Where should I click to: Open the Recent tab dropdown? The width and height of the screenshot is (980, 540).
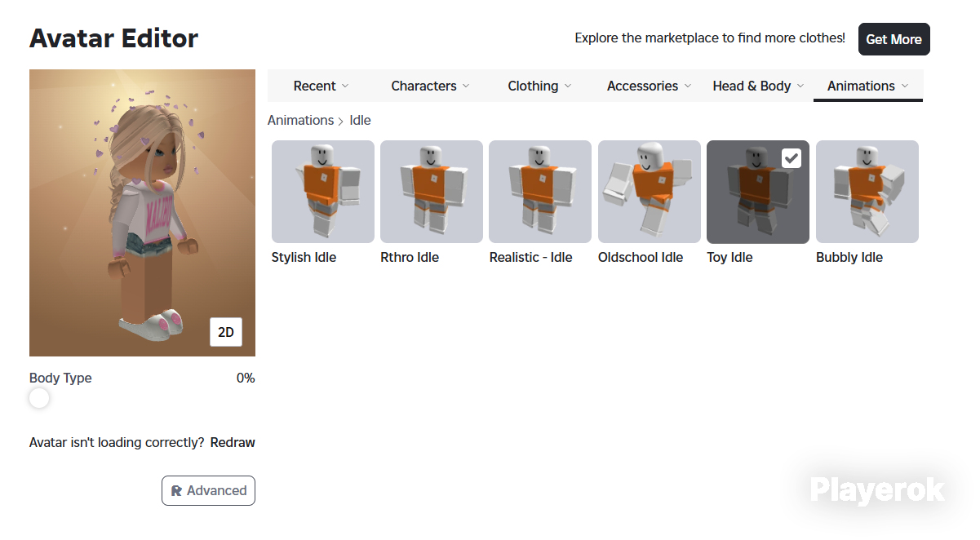[x=321, y=86]
